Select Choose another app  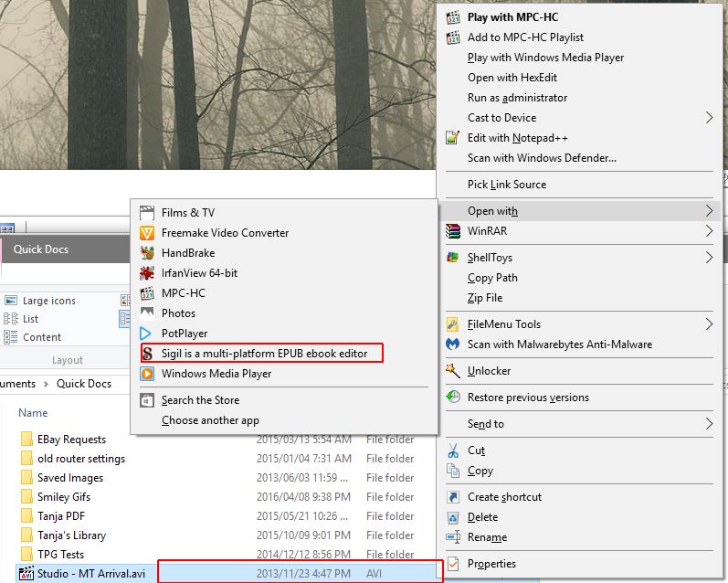pos(210,420)
